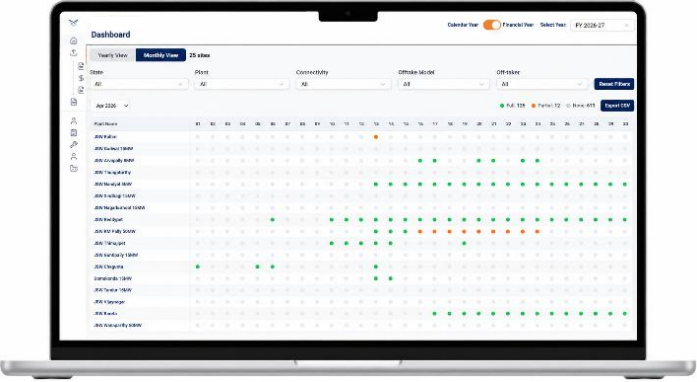Expand the Plant filter dropdown

(x=242, y=84)
